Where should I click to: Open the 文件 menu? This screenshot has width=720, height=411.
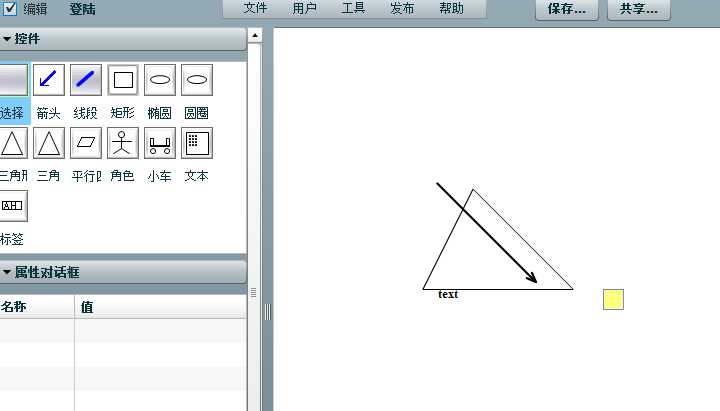coord(255,8)
